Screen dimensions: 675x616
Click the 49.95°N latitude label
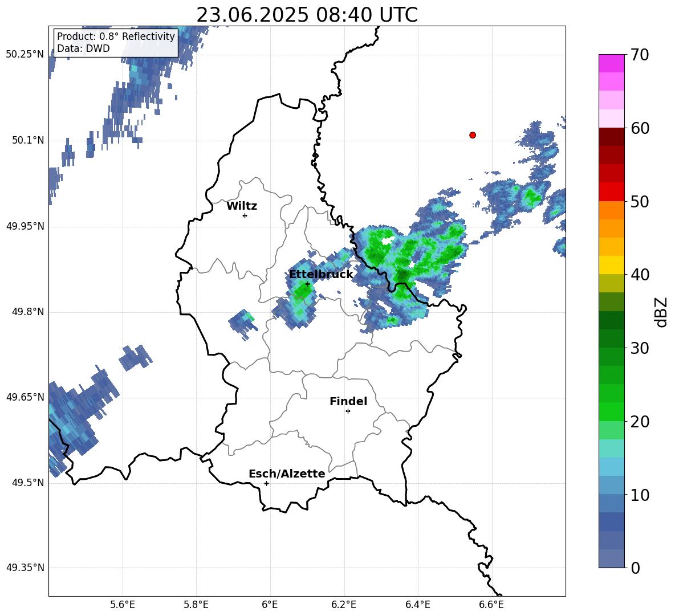pyautogui.click(x=25, y=226)
